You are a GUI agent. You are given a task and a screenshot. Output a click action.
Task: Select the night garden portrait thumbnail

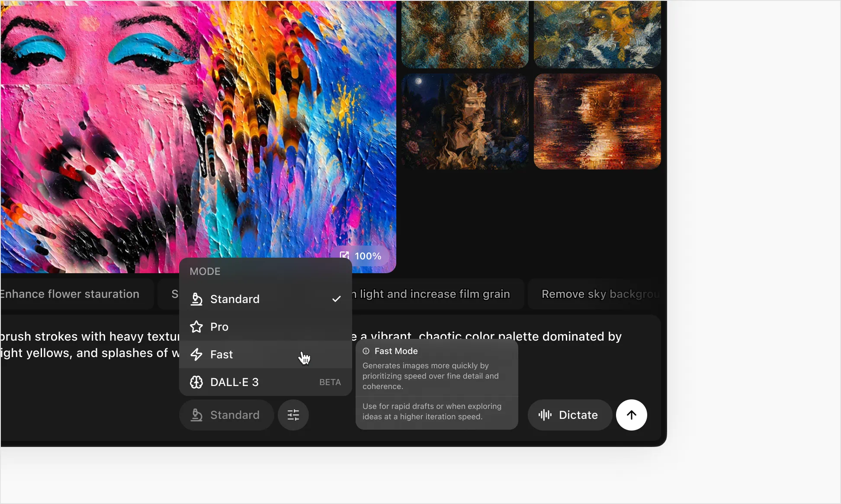coord(465,121)
